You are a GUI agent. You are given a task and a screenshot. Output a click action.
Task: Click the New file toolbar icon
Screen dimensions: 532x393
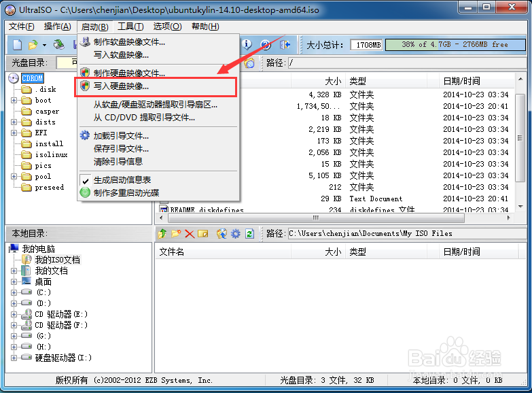pos(17,44)
